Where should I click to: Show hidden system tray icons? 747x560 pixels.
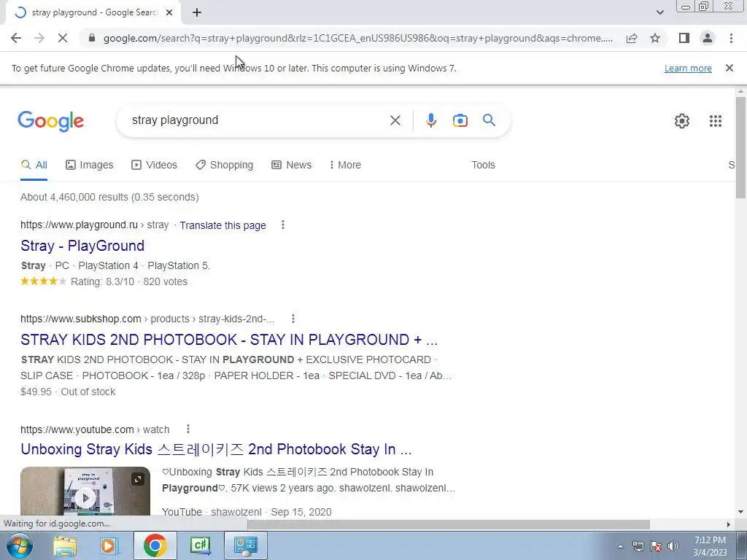click(620, 546)
